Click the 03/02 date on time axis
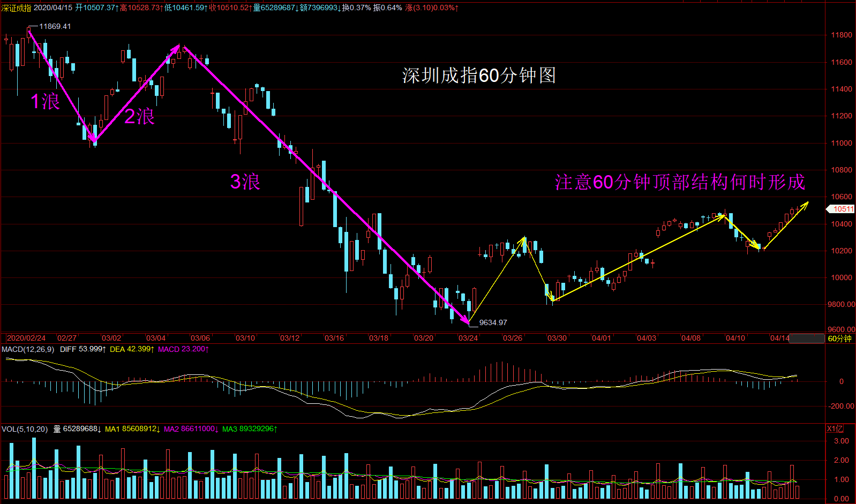Image resolution: width=856 pixels, height=504 pixels. pyautogui.click(x=111, y=338)
